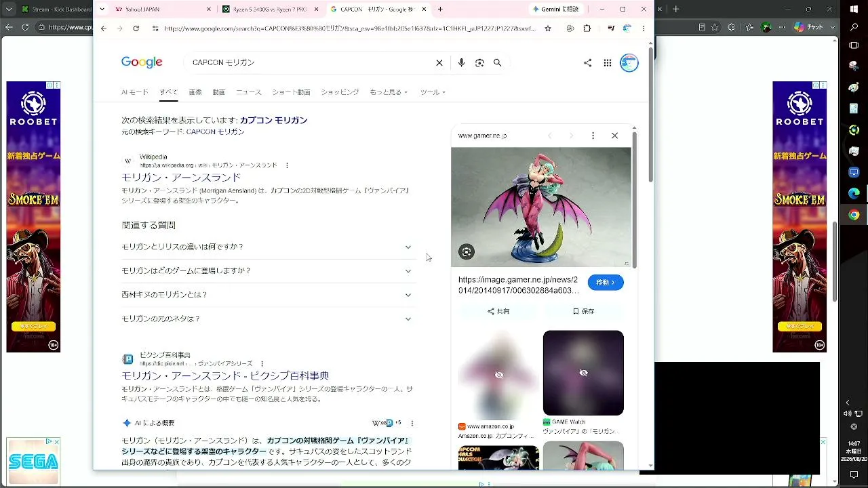The height and width of the screenshot is (488, 868).
Task: Clear the Google search box text
Action: click(x=439, y=62)
